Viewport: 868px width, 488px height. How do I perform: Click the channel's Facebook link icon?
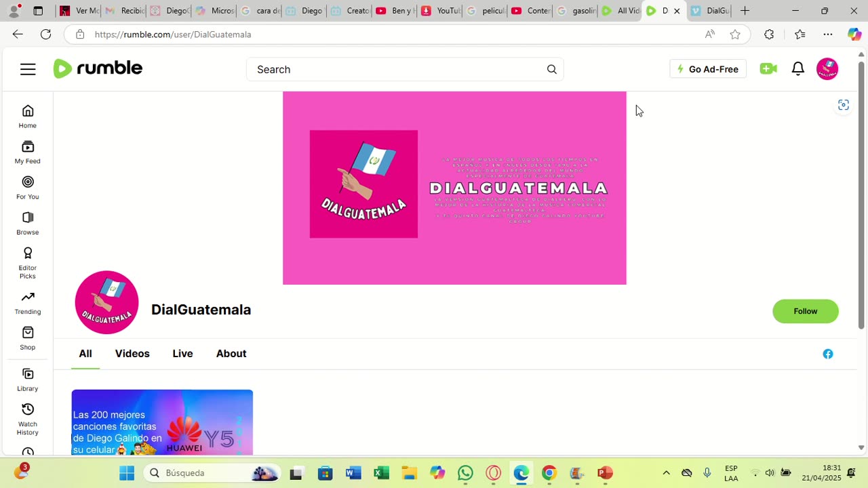(828, 354)
